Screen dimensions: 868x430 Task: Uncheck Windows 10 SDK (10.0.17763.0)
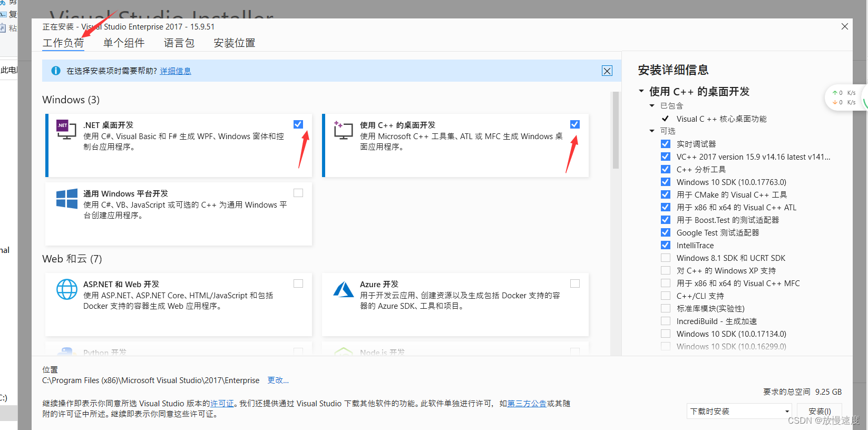pos(666,182)
